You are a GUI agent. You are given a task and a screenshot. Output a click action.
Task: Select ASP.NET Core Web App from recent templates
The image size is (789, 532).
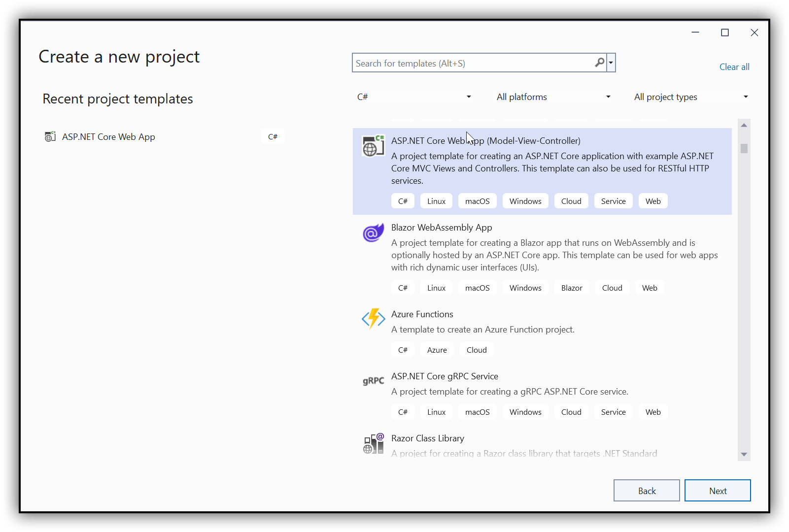point(108,136)
